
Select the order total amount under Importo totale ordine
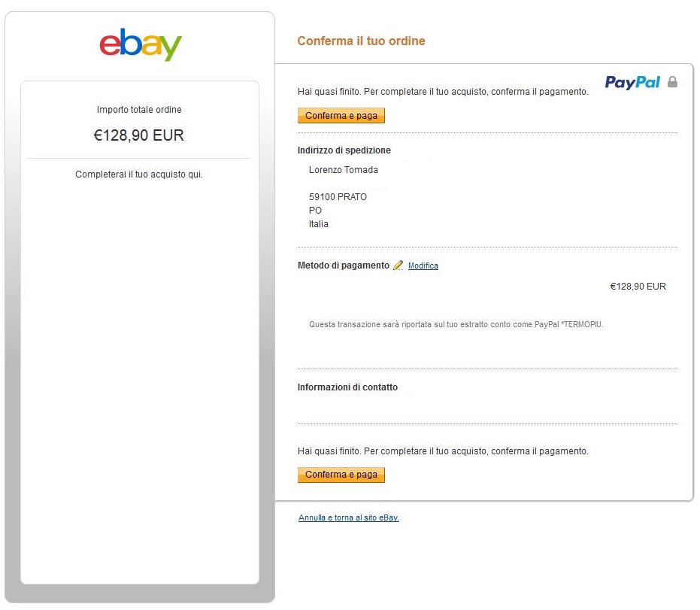139,135
